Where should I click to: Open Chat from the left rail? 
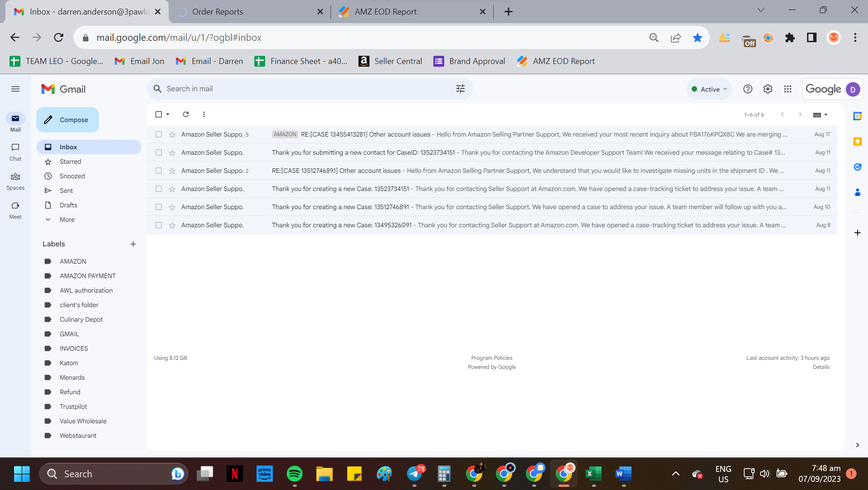click(15, 152)
